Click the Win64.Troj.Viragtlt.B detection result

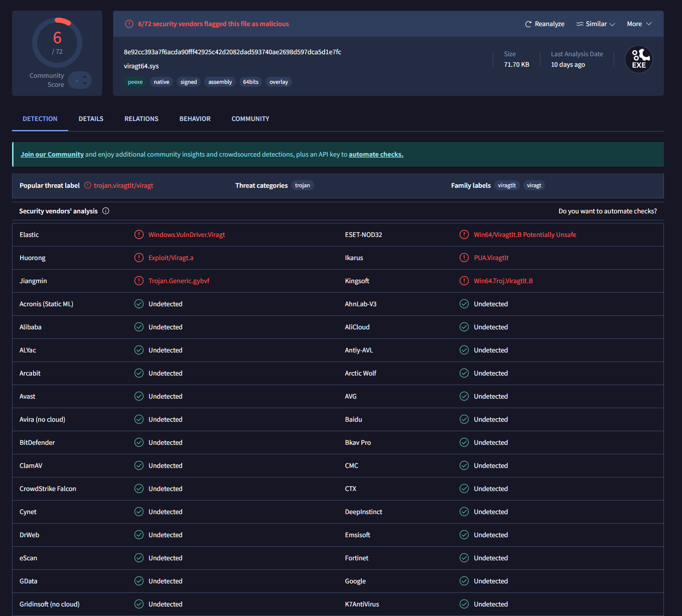pos(503,281)
